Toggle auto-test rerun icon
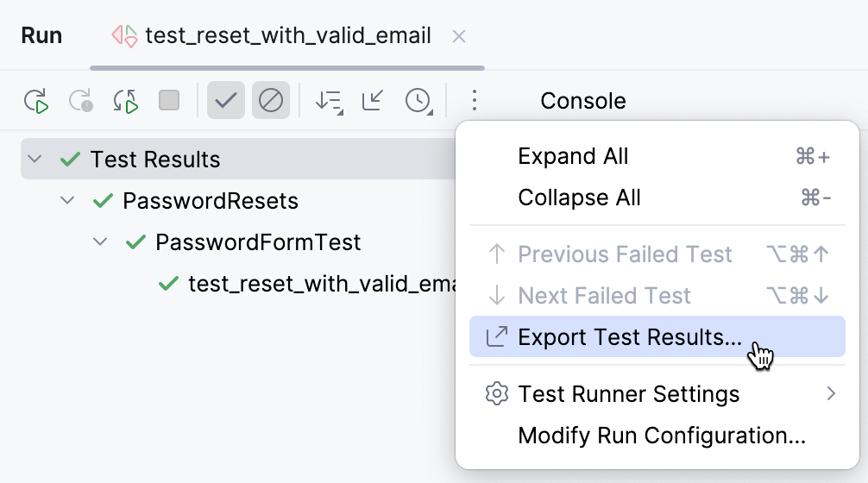 pos(126,101)
